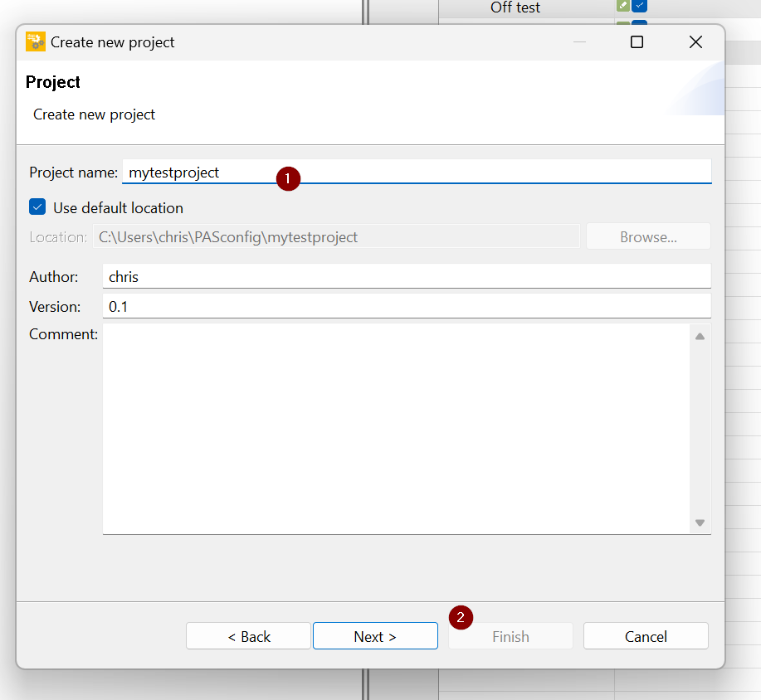Click the Project name input field
The height and width of the screenshot is (700, 761).
point(417,172)
